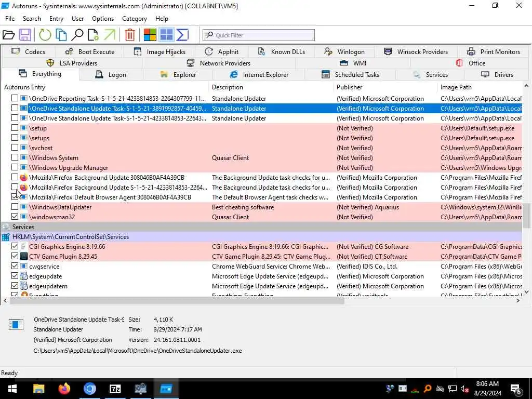Screen dimensions: 532x399
Task: Switch to the Scheduled Tasks tab
Action: tap(351, 75)
